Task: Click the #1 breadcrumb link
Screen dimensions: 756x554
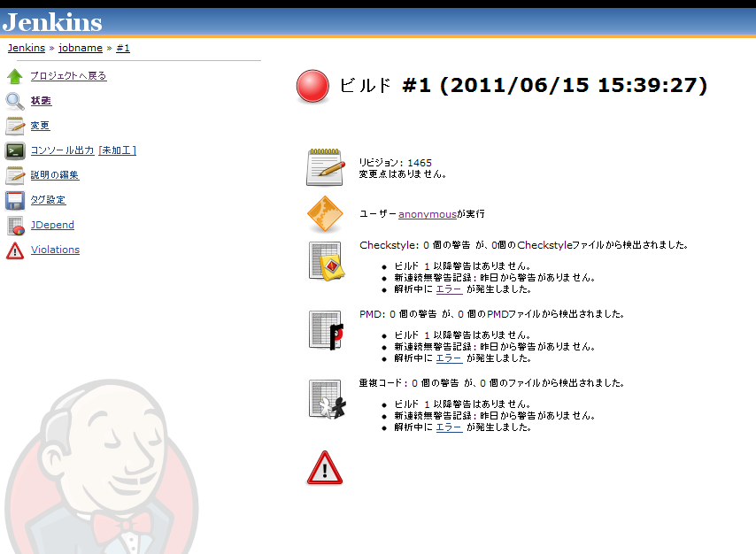Action: (x=123, y=48)
